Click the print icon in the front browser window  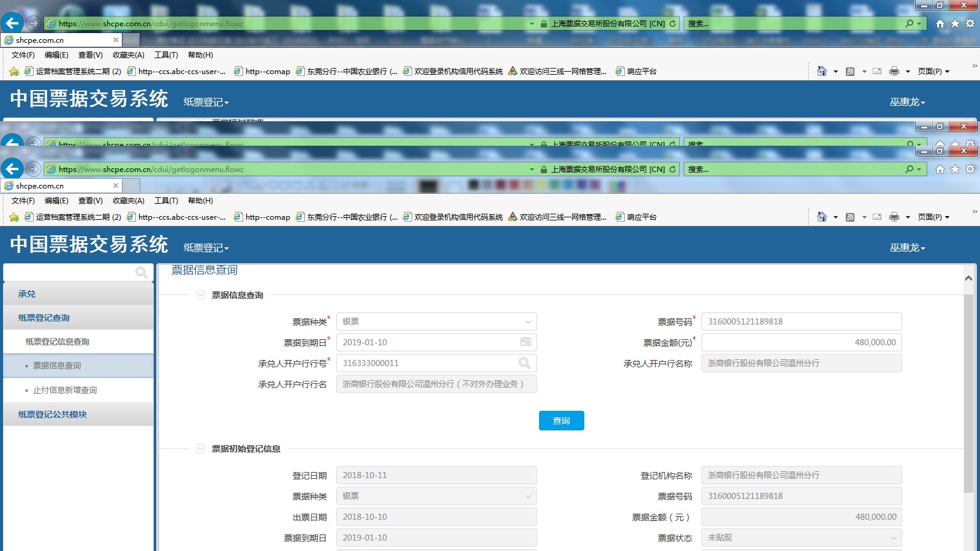tap(894, 217)
